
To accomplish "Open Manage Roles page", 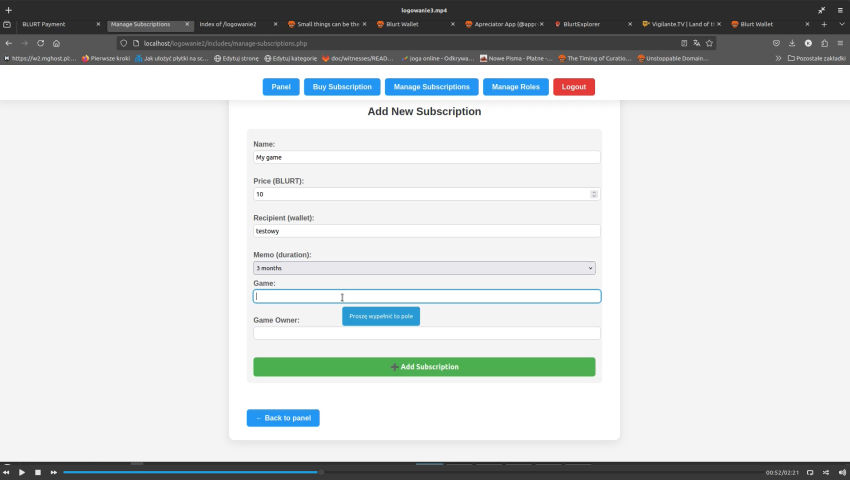I will click(516, 87).
